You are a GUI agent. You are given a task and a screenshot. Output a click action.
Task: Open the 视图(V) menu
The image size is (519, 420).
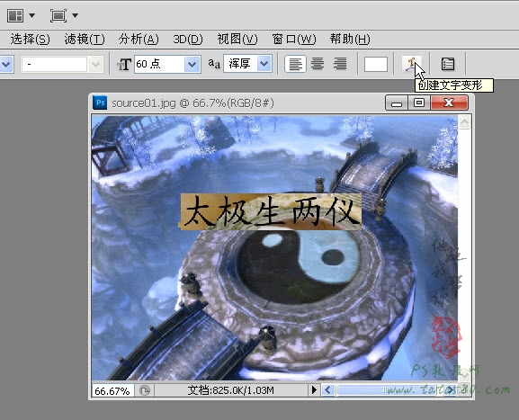pyautogui.click(x=237, y=39)
